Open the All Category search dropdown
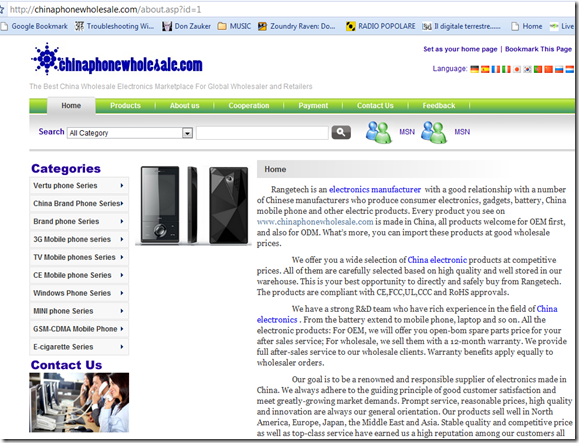 [x=130, y=133]
